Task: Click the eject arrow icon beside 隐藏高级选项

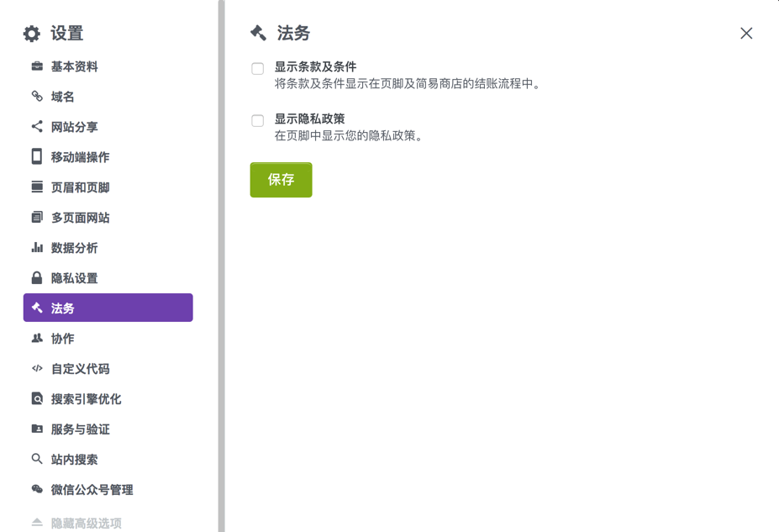Action: [x=37, y=522]
